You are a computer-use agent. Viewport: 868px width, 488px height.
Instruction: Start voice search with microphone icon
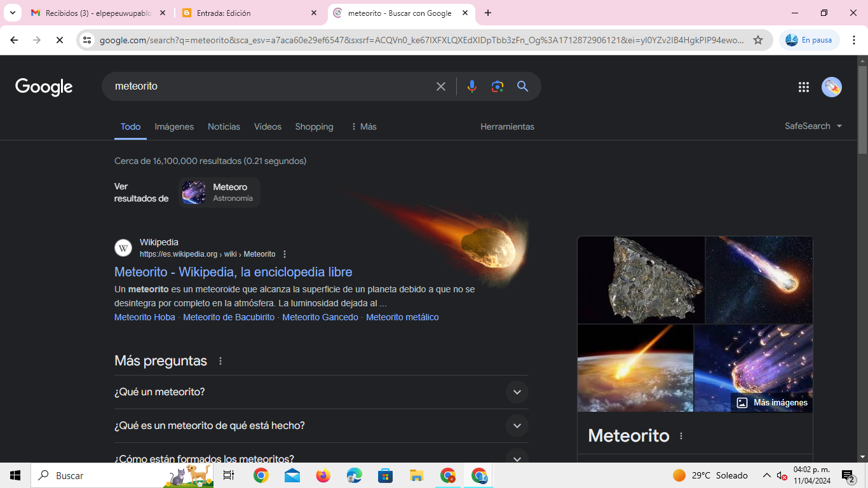pos(471,86)
